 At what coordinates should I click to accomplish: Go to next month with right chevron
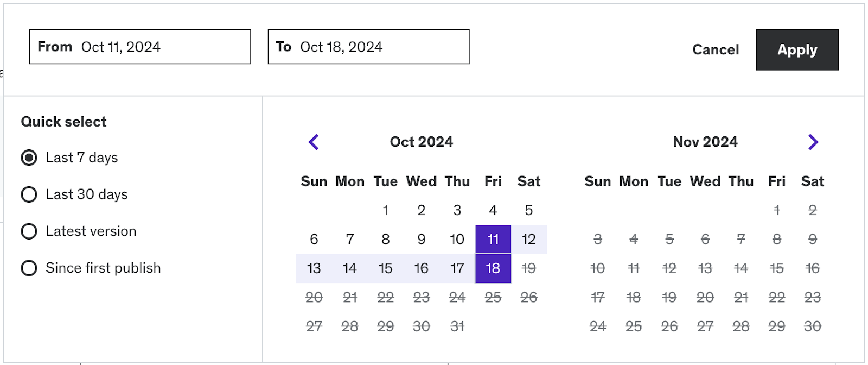[x=813, y=142]
